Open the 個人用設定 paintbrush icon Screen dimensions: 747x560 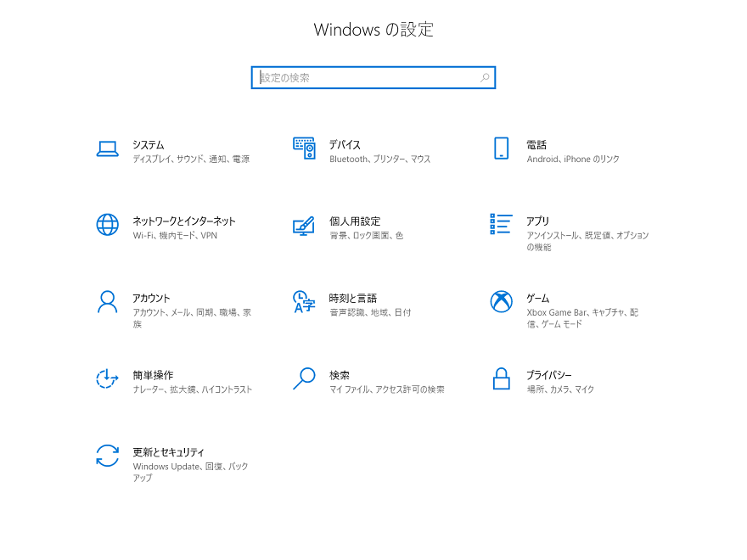[304, 226]
